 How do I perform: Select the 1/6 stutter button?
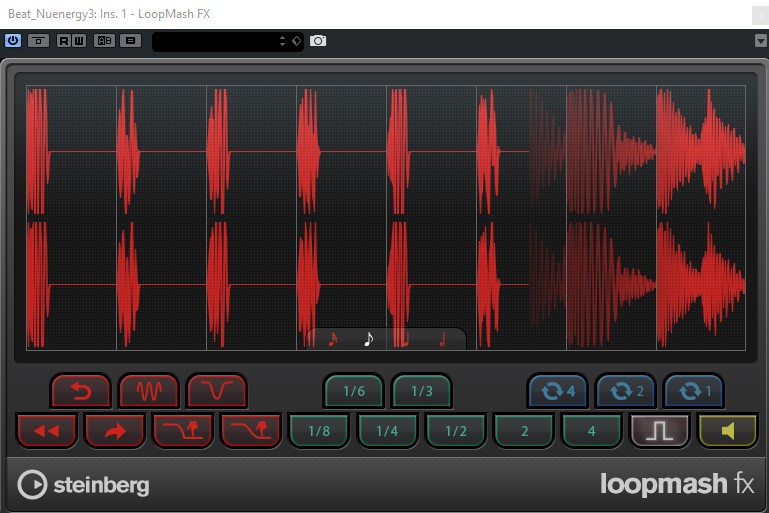tap(354, 391)
